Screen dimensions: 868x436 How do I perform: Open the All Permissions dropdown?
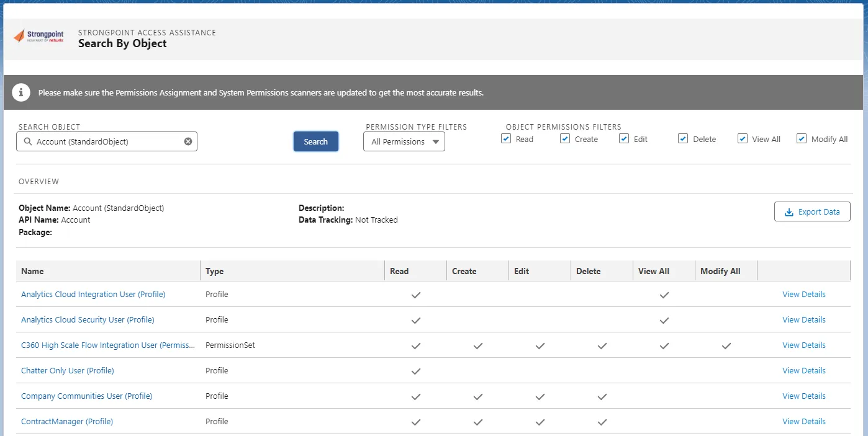404,141
